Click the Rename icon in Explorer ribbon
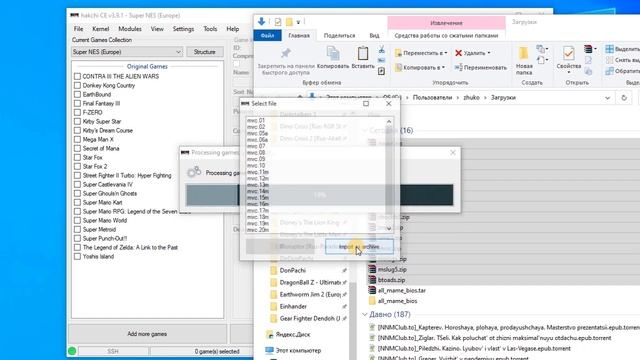 [458, 67]
